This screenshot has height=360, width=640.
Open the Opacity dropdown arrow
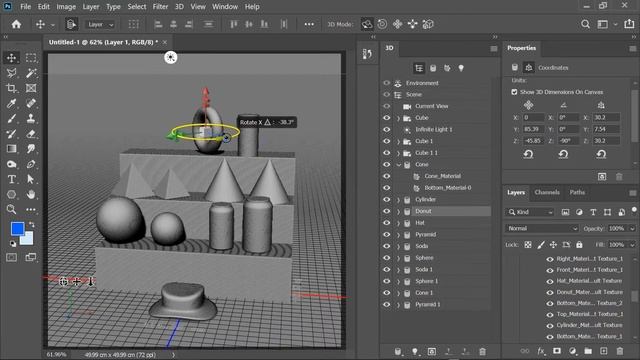[x=632, y=229]
